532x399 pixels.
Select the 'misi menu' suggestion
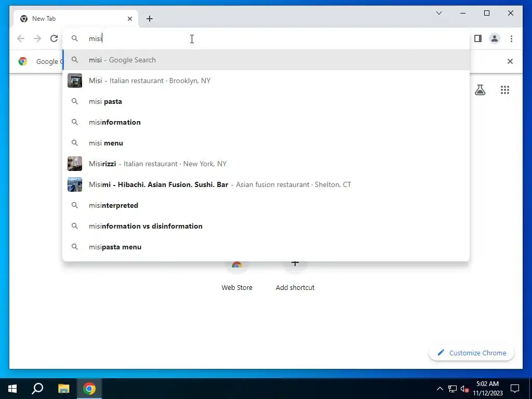[267, 143]
